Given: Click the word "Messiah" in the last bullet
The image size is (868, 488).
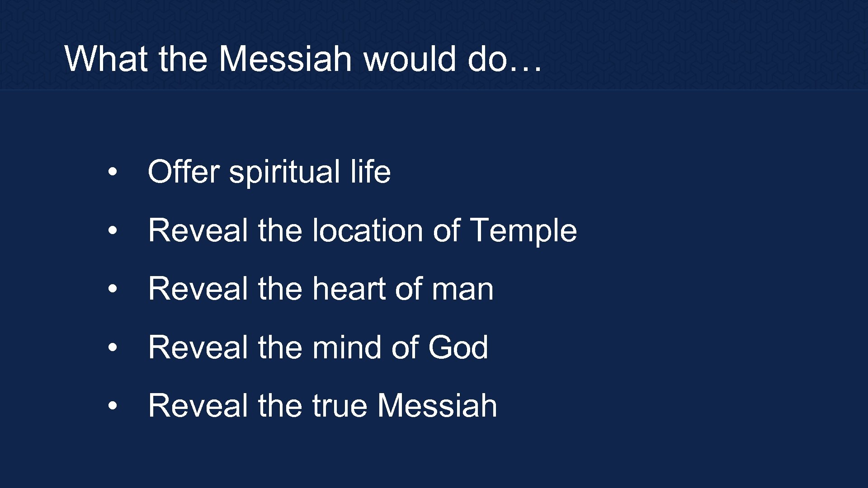Looking at the screenshot, I should [437, 405].
